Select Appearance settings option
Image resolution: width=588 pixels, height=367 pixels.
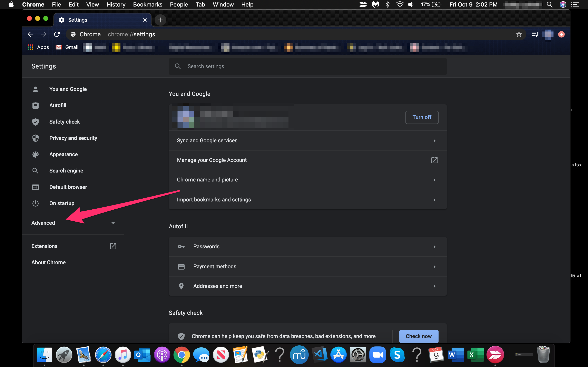(x=63, y=154)
